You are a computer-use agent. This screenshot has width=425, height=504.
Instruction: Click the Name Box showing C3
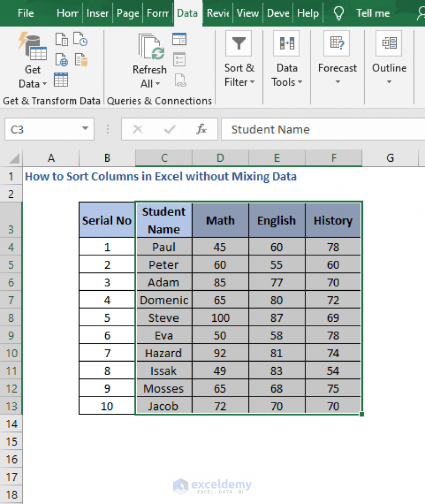49,129
